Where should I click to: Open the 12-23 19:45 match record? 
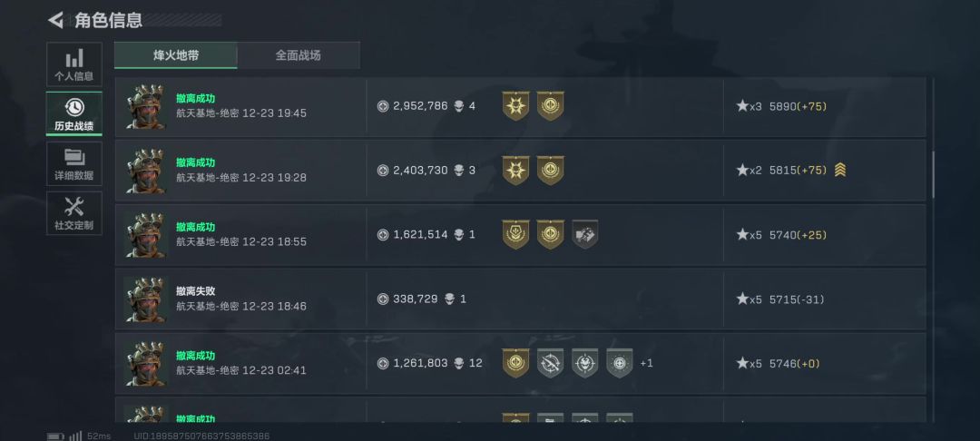[520, 106]
